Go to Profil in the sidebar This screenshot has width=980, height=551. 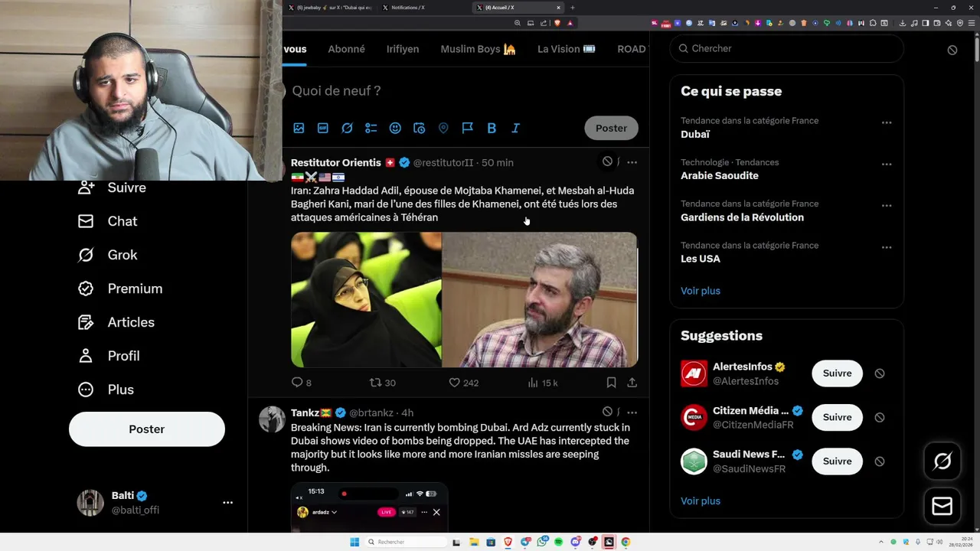coord(109,356)
